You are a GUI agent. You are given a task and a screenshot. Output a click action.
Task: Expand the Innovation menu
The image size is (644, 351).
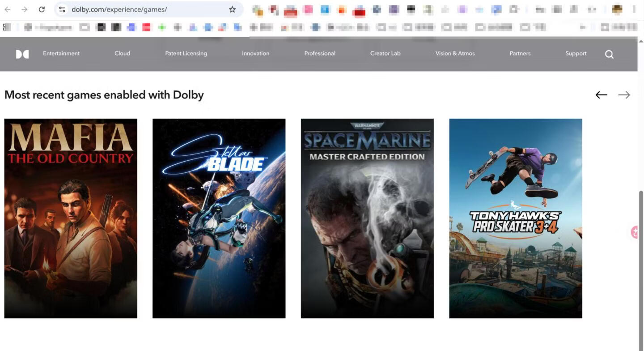point(255,53)
